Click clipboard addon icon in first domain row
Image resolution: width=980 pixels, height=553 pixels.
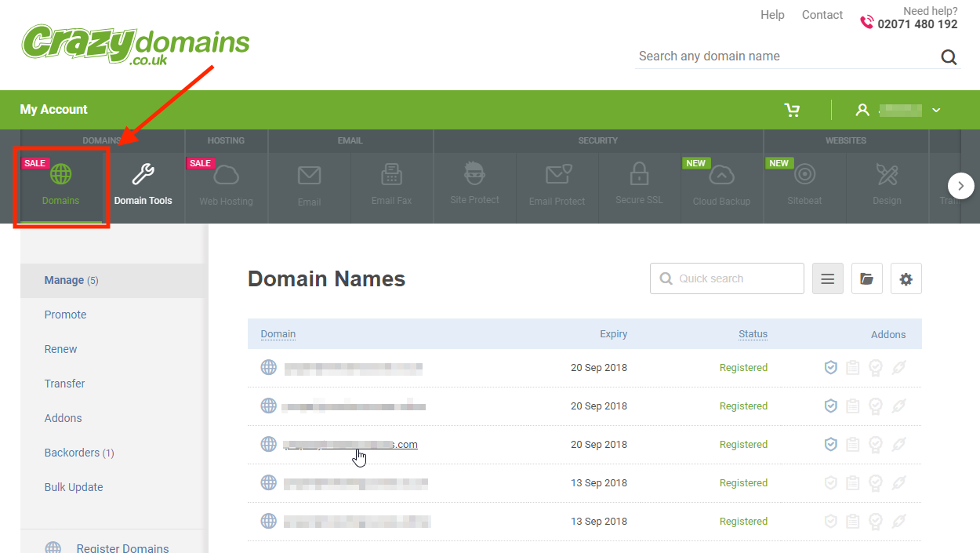click(853, 368)
